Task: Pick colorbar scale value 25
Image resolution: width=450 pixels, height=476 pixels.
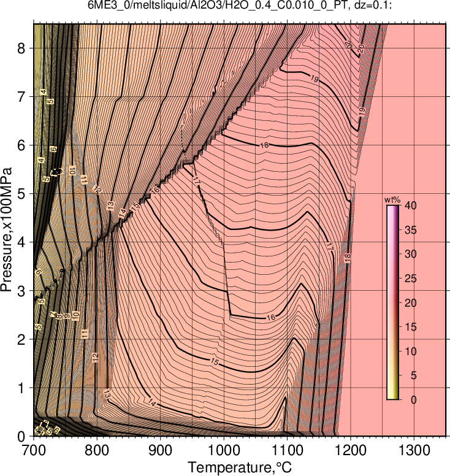Action: coord(410,278)
